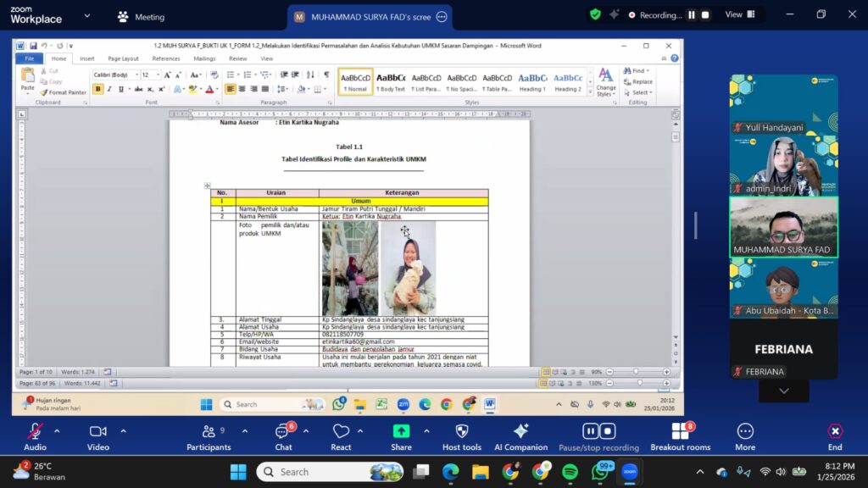Pause or stop the recording
868x488 pixels.
598,433
